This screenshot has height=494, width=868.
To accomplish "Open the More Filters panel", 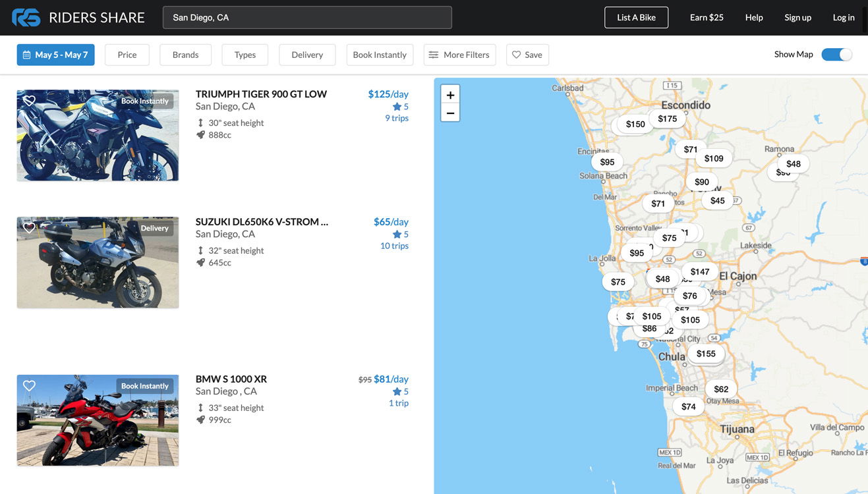I will click(459, 55).
